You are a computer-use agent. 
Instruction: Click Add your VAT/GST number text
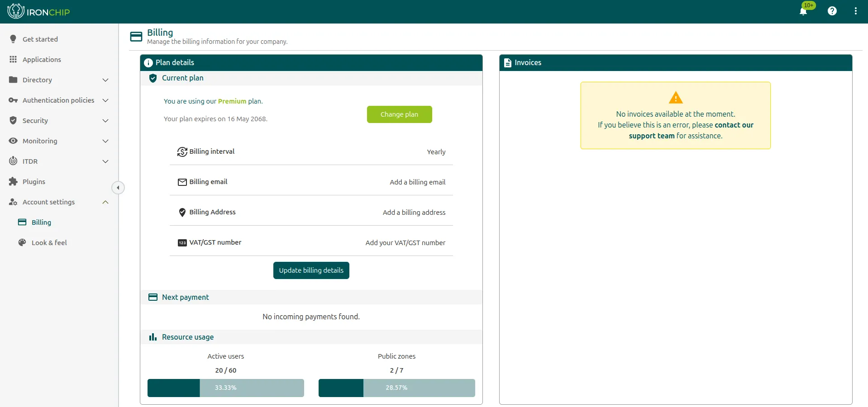[x=405, y=243]
